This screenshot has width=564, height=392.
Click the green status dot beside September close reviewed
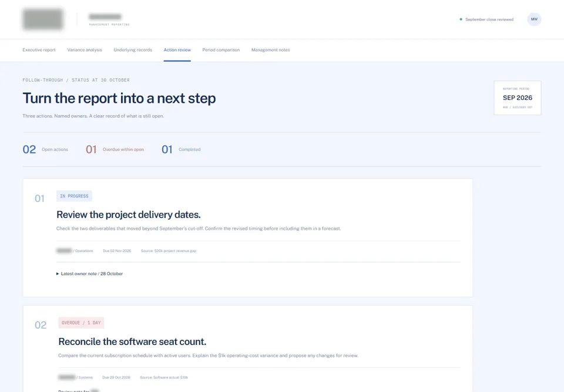click(x=461, y=19)
